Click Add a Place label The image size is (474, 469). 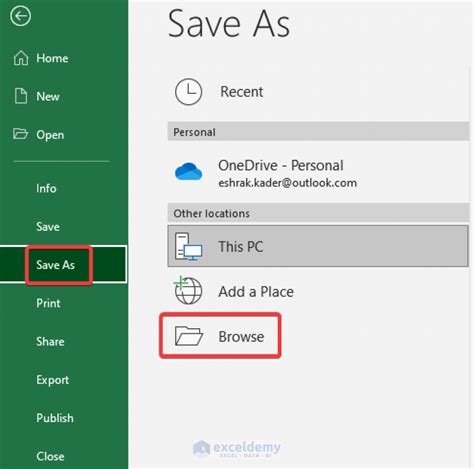[x=256, y=292]
